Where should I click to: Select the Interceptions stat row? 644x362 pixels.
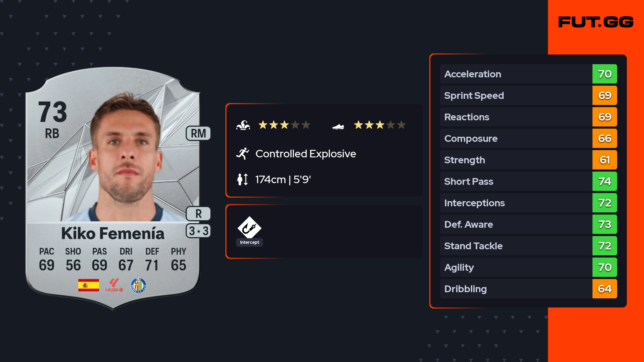[x=515, y=203]
